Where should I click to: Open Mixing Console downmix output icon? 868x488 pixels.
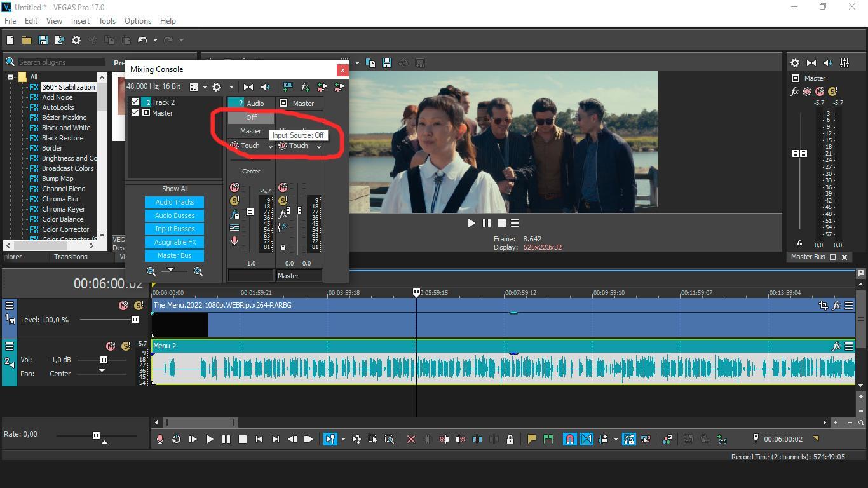click(248, 87)
